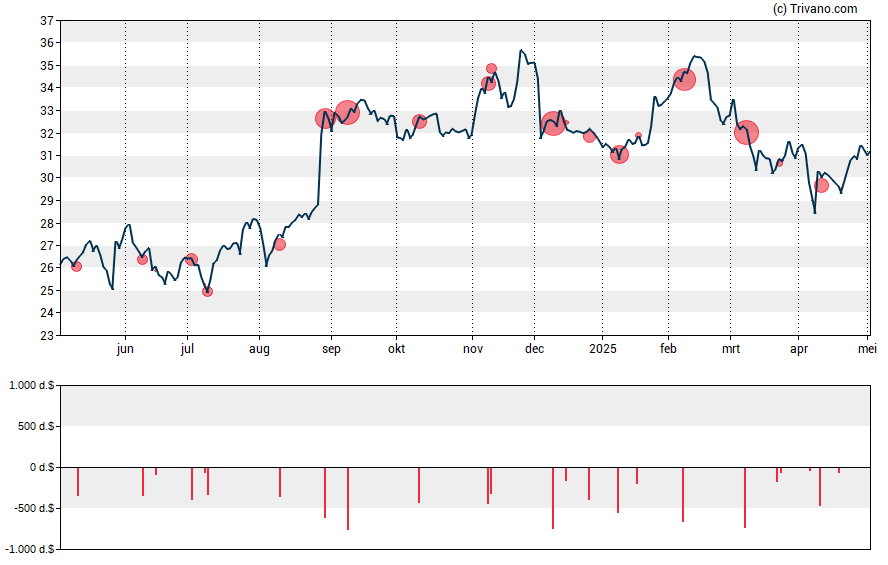Image resolution: width=888 pixels, height=565 pixels.
Task: Click the 'mrt' month label on x-axis
Action: [731, 349]
